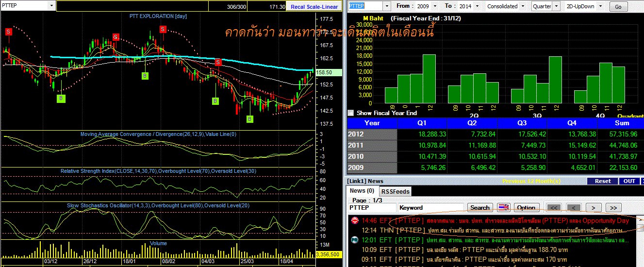This screenshot has width=644, height=267.
Task: Switch to the News (0) tab
Action: coord(362,191)
